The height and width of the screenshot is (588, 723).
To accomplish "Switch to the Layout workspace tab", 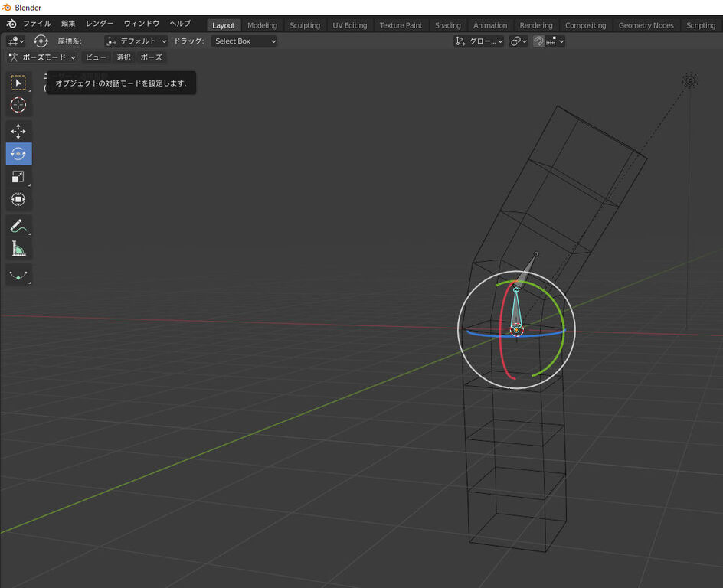I will coord(223,25).
